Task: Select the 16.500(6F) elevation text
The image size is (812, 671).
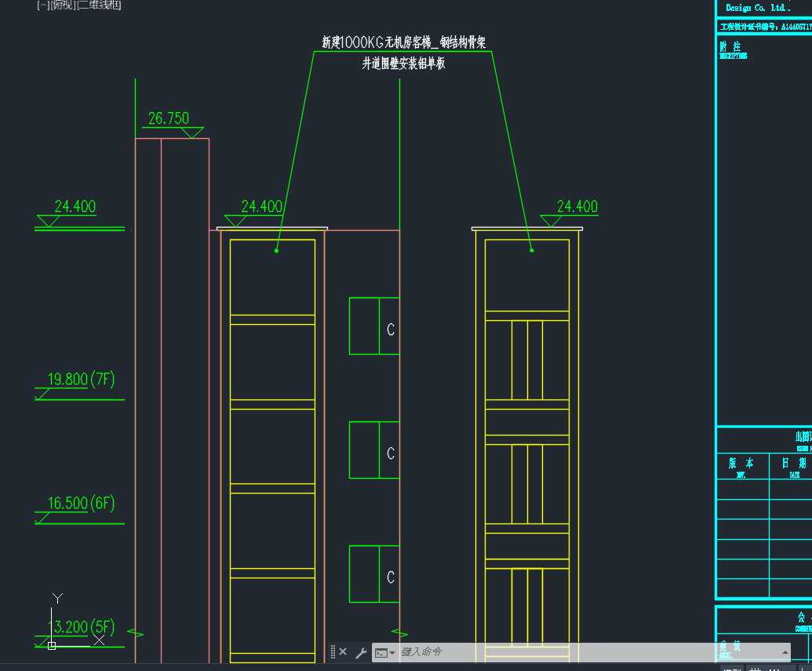Action: (x=82, y=503)
